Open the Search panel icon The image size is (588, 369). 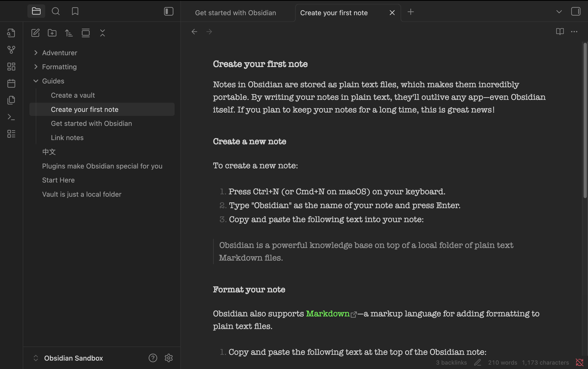[x=56, y=11]
